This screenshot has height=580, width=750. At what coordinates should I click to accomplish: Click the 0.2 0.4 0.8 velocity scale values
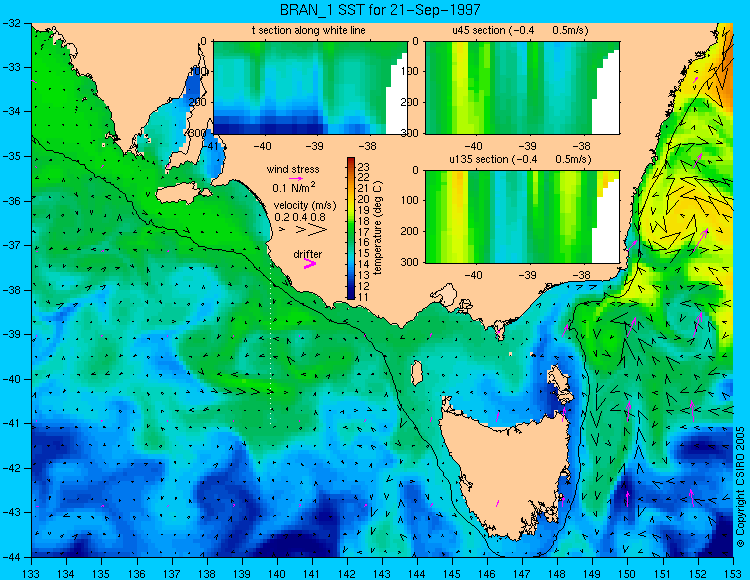(300, 217)
